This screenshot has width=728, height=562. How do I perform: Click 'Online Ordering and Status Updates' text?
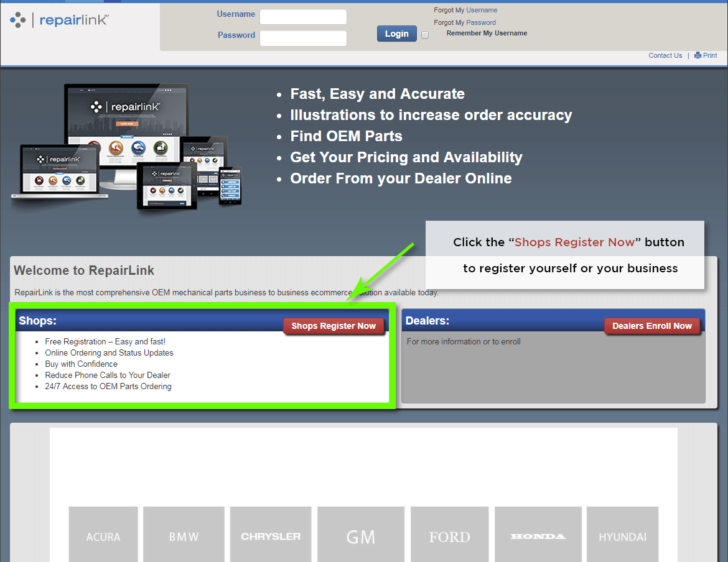tap(109, 353)
